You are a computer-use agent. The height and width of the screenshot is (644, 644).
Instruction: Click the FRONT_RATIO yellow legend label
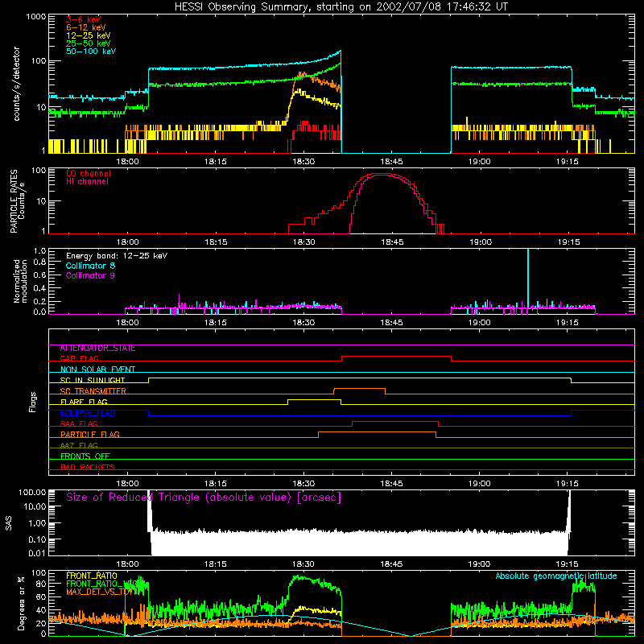(x=92, y=576)
